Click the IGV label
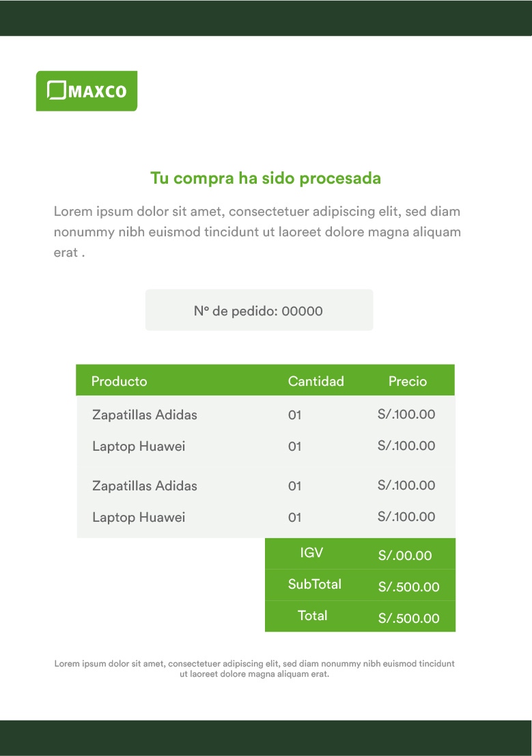The height and width of the screenshot is (756, 532). (x=311, y=552)
